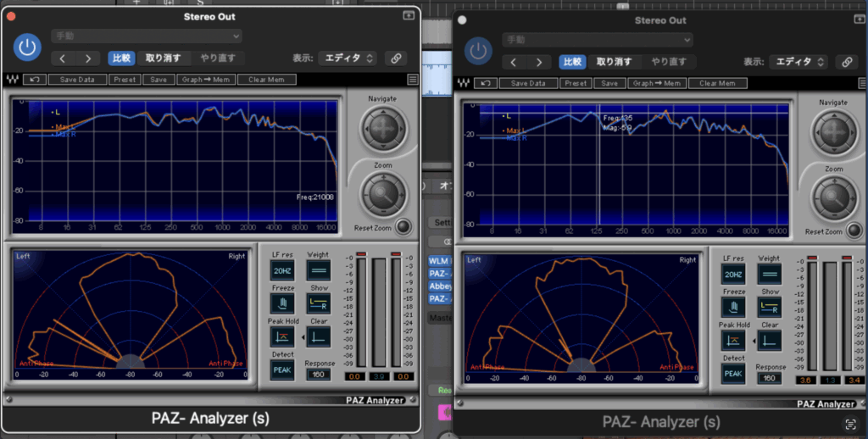Screen dimensions: 868x439
Task: Change LF res 20HZ setting in left window
Action: click(x=282, y=270)
